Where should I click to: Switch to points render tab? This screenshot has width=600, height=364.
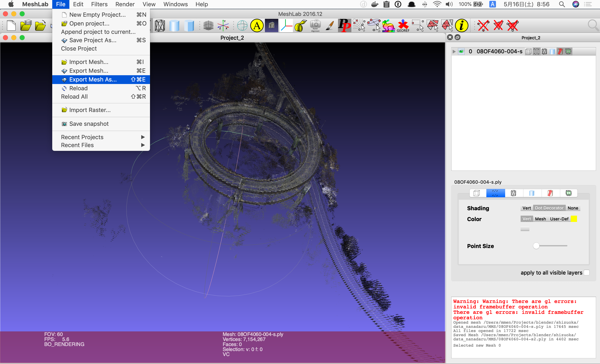(x=495, y=193)
